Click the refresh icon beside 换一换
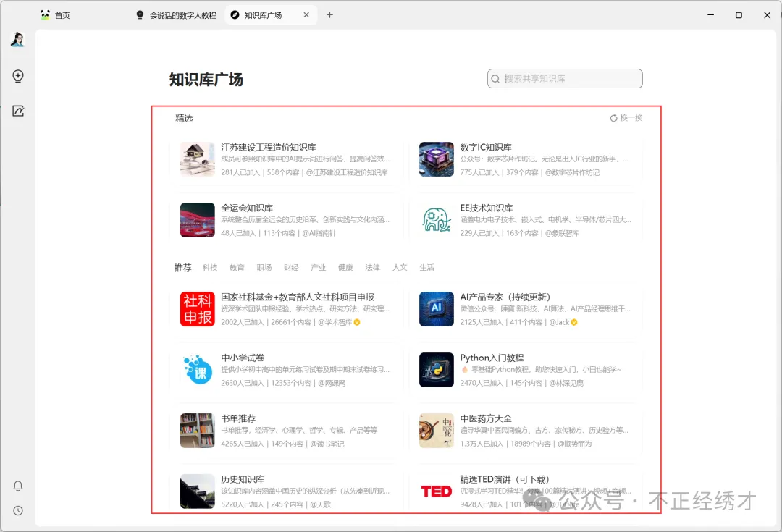This screenshot has height=532, width=782. (x=613, y=118)
